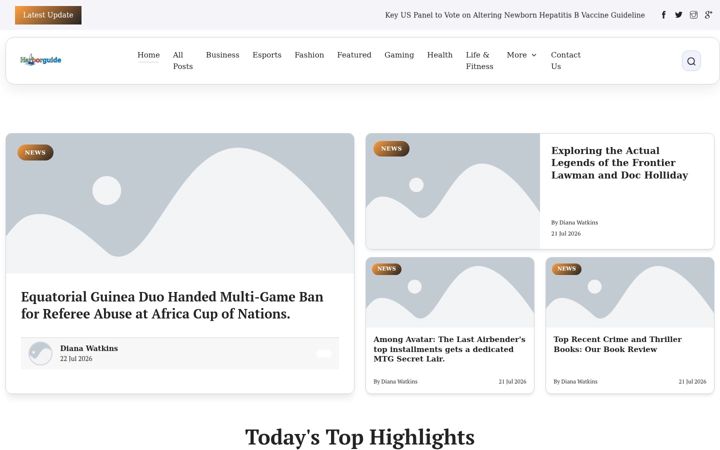Screen dimensions: 720x450
Task: Open the Equatorial Guinea Duo article headline
Action: (172, 305)
